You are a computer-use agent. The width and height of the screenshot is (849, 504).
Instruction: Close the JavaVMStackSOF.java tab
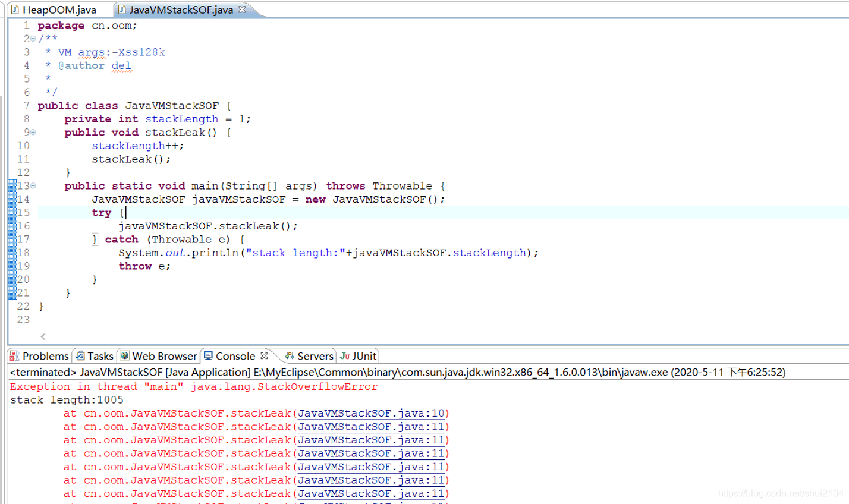tap(242, 10)
